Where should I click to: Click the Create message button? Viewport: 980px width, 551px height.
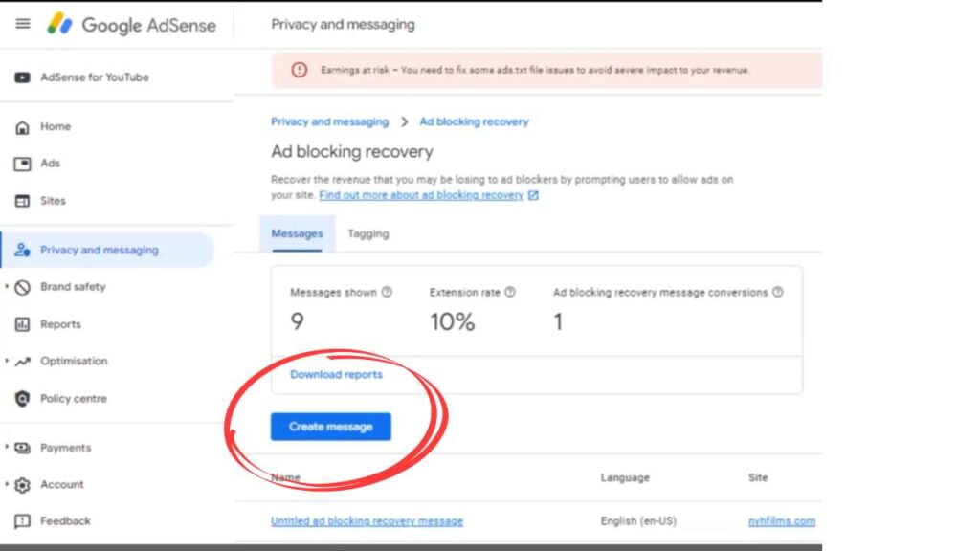click(x=330, y=427)
